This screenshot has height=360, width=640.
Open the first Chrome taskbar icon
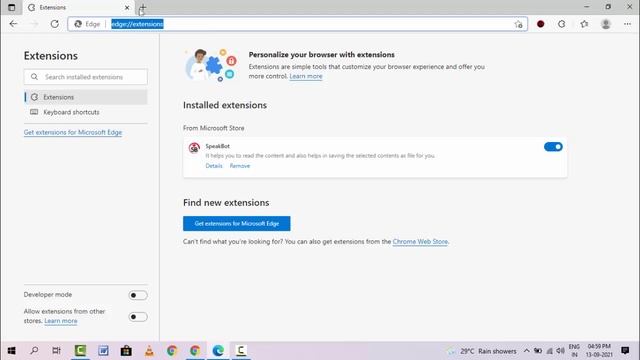point(172,351)
